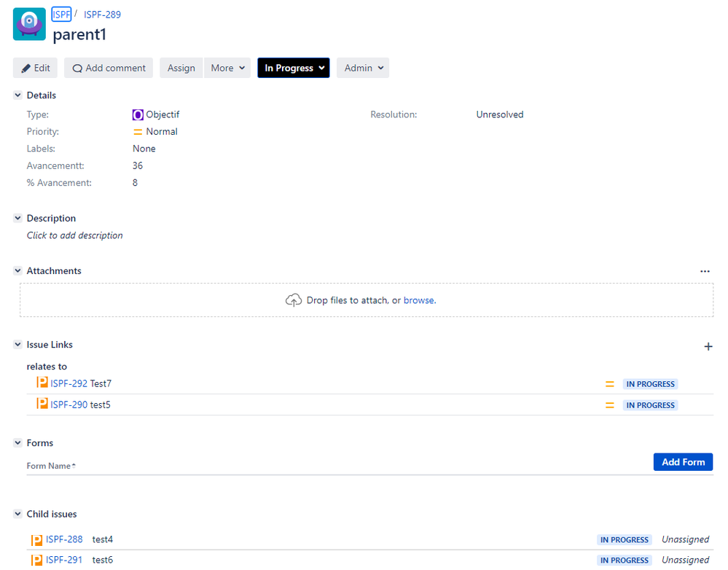The width and height of the screenshot is (728, 570).
Task: Click the cloud upload icon in attachments
Action: (294, 300)
